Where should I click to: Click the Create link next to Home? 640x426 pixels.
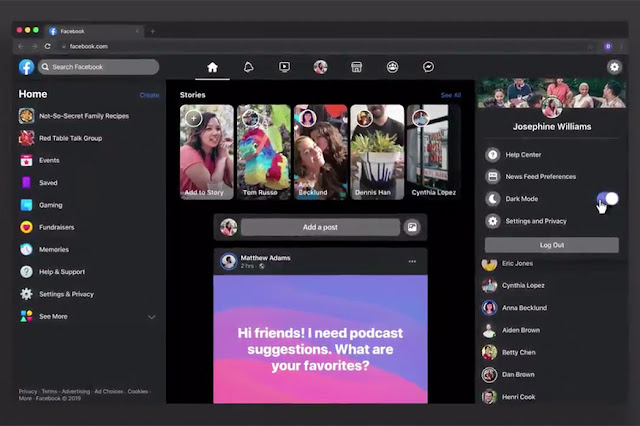[149, 95]
